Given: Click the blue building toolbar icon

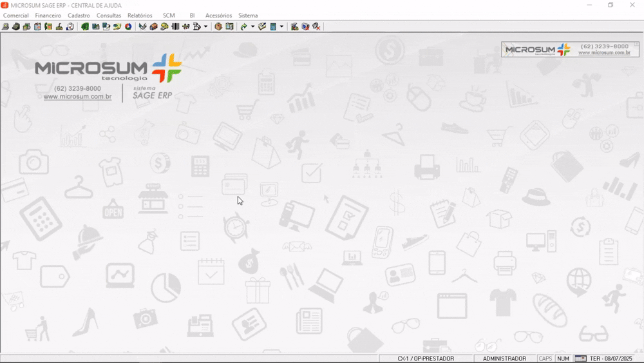Looking at the screenshot, I should coord(96,26).
